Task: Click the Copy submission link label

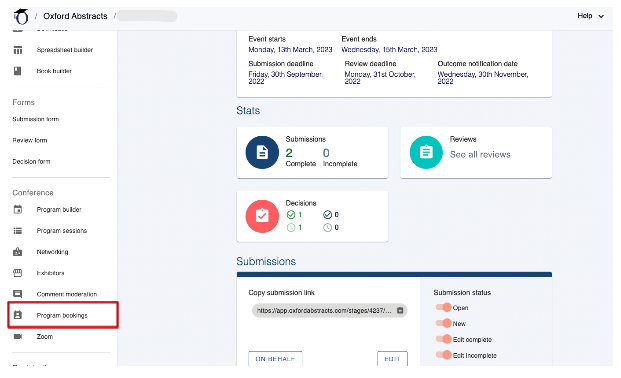Action: click(x=282, y=292)
